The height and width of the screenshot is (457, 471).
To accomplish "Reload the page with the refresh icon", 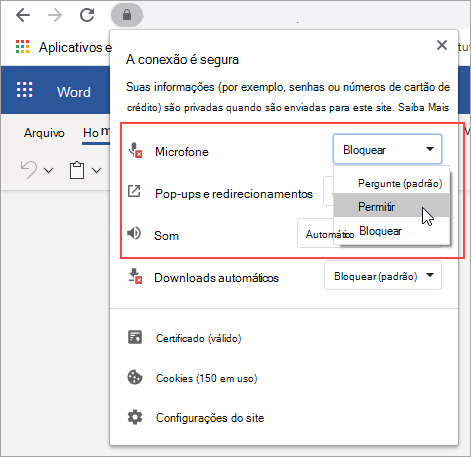I will 87,15.
